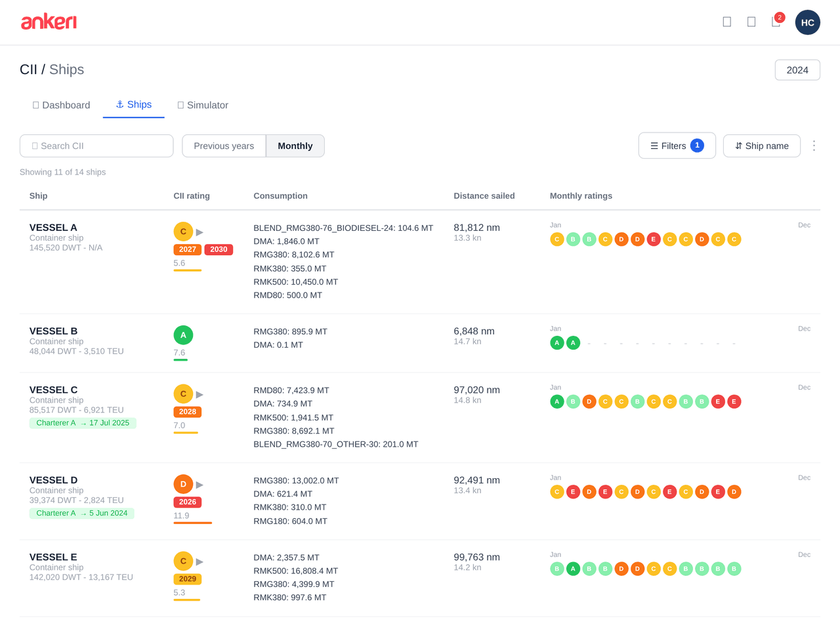Open the three-dot overflow menu
This screenshot has height=631, width=840.
coord(814,146)
